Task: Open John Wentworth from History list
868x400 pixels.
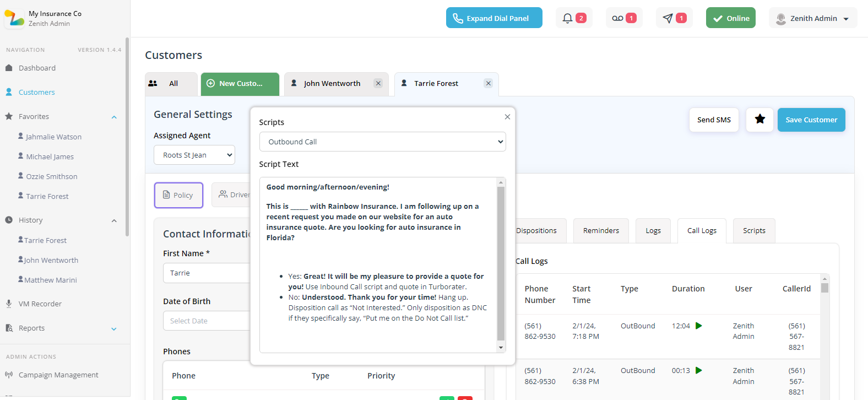Action: pos(51,260)
